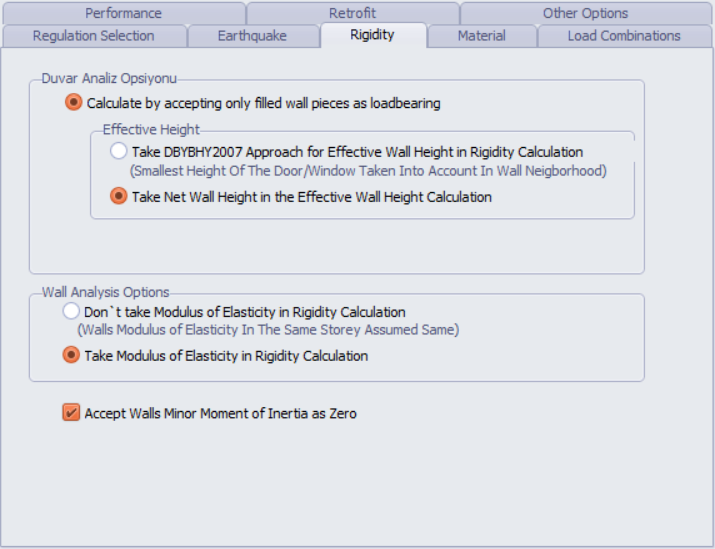Screen dimensions: 715x549
Task: Select 'Calculate by accepting only filled wall pieces' option
Action: pyautogui.click(x=74, y=102)
